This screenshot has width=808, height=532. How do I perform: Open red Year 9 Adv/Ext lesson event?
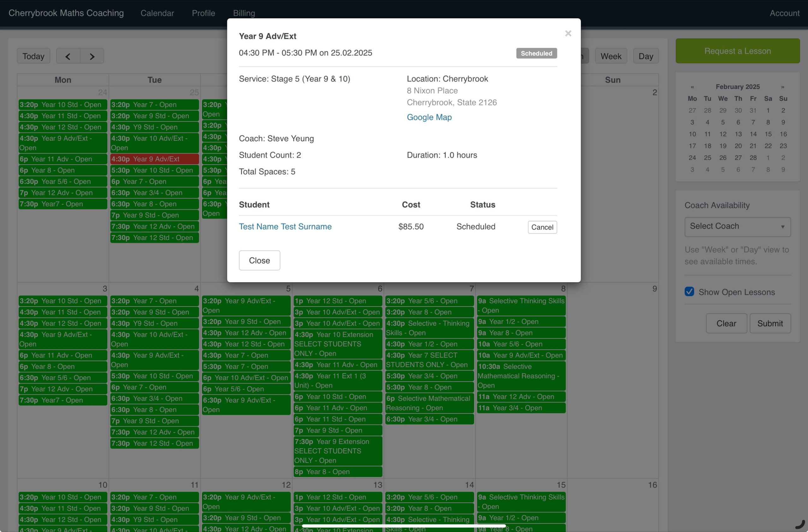point(154,159)
